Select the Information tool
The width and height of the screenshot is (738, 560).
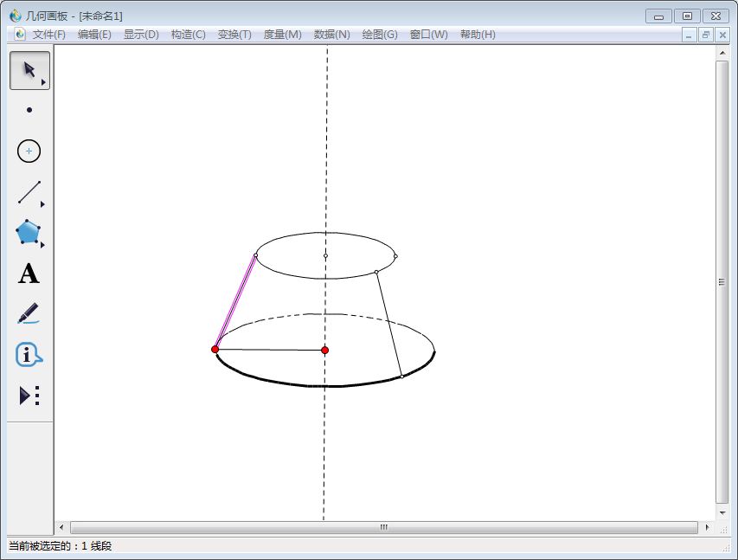point(29,354)
